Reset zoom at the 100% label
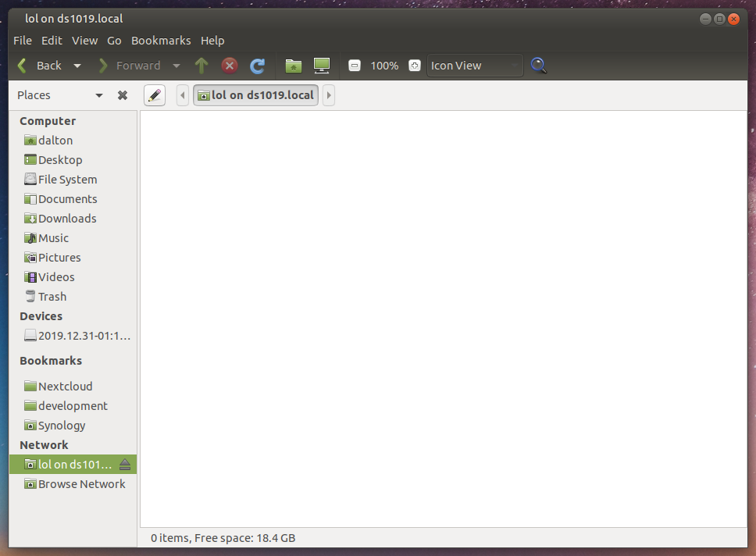The width and height of the screenshot is (756, 556). coord(384,66)
